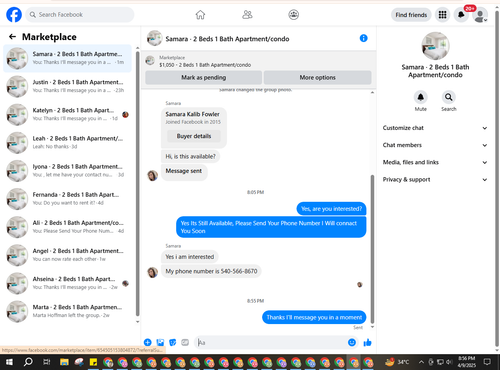Attach a photo with the image icon
500x370 pixels.
pos(160,342)
